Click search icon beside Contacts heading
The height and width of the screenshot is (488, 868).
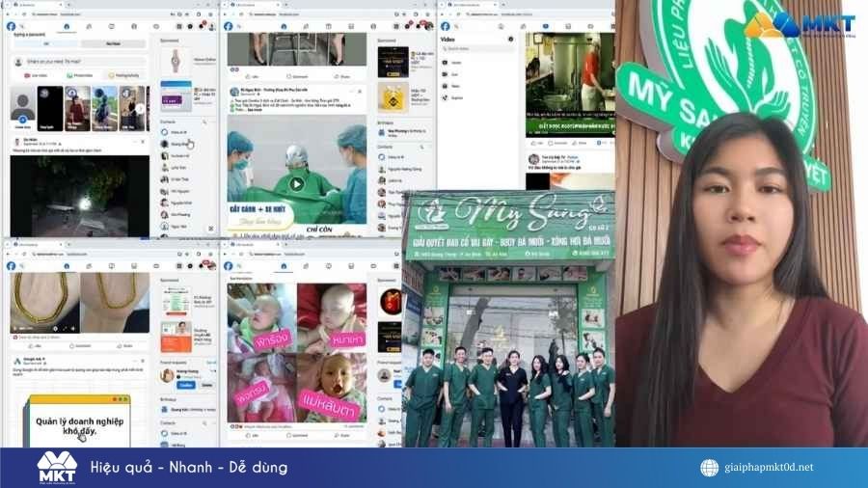(203, 124)
